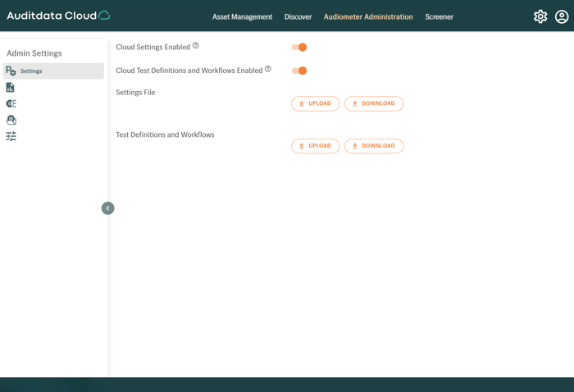This screenshot has height=392, width=574.
Task: Show help for Cloud Test Definitions Enabled
Action: pos(268,69)
